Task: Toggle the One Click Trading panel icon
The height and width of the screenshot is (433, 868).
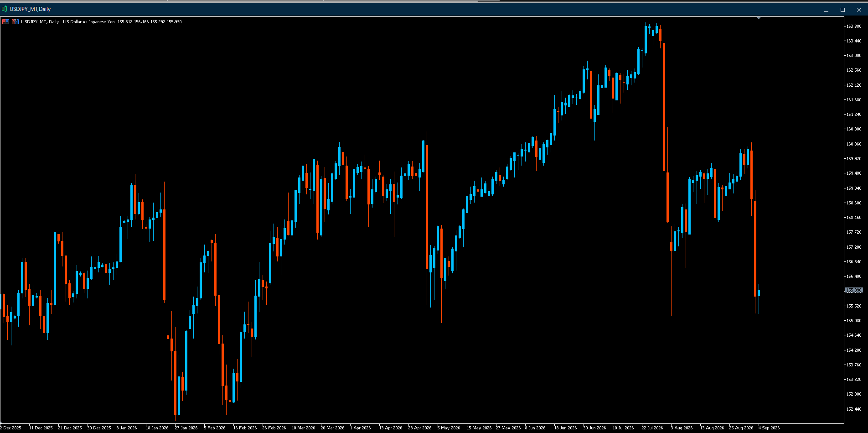Action: [x=15, y=21]
